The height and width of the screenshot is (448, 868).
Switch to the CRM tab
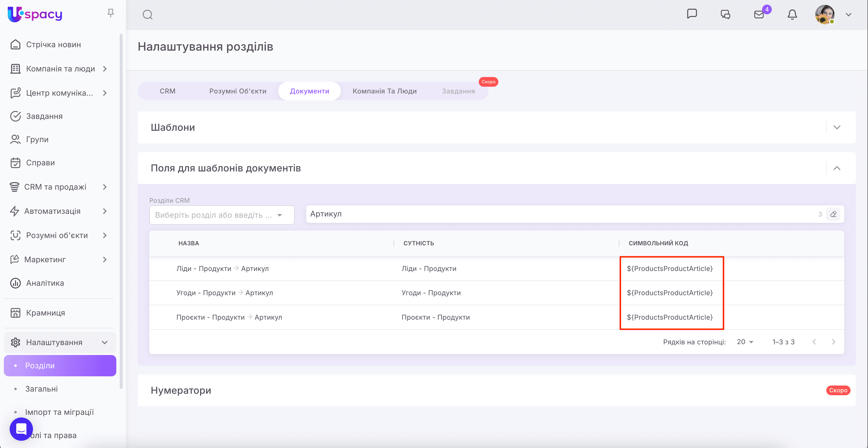pos(167,91)
